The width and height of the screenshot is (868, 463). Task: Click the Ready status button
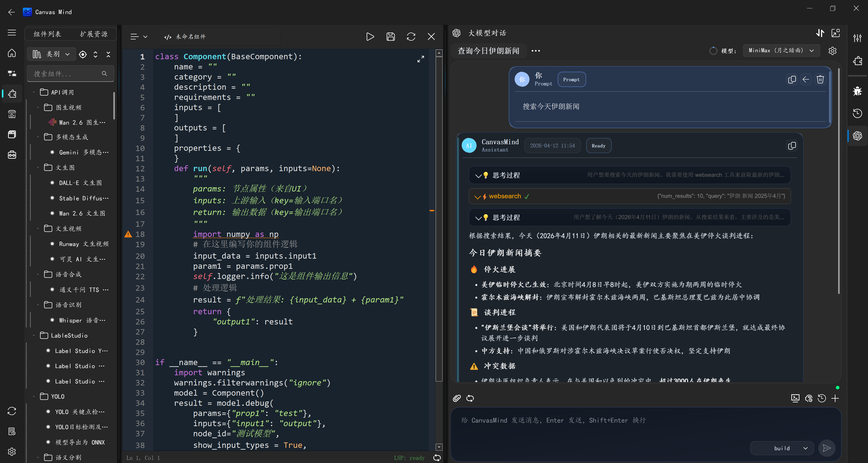(598, 146)
